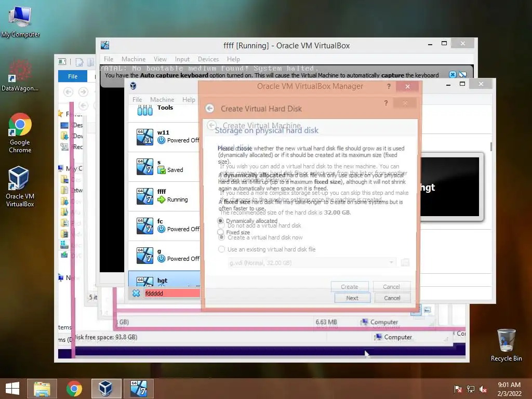The width and height of the screenshot is (532, 399).
Task: Open File Explorer from the taskbar
Action: click(x=42, y=389)
